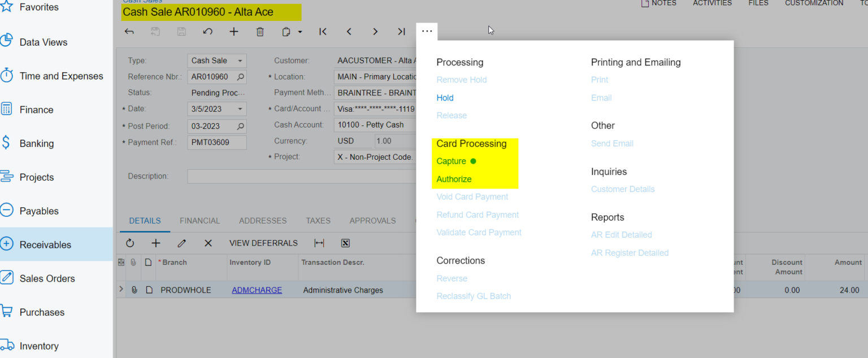Delete the document using the trash icon
This screenshot has width=868, height=358.
point(260,32)
